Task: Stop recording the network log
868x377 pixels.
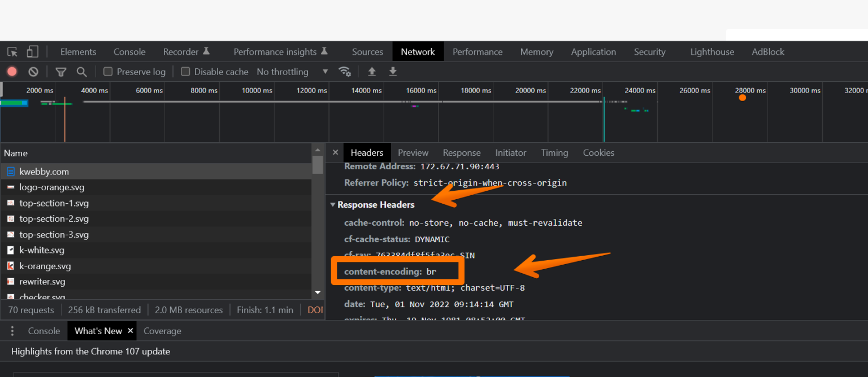Action: (x=11, y=71)
